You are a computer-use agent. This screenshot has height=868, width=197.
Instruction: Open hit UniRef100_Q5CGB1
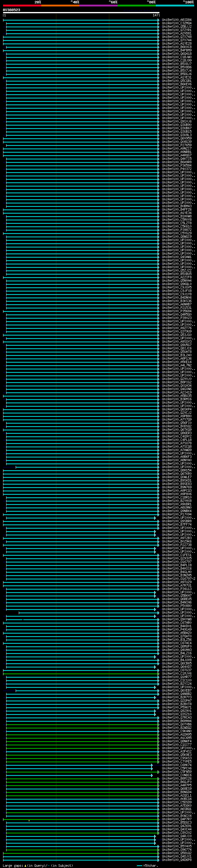[x=177, y=81]
